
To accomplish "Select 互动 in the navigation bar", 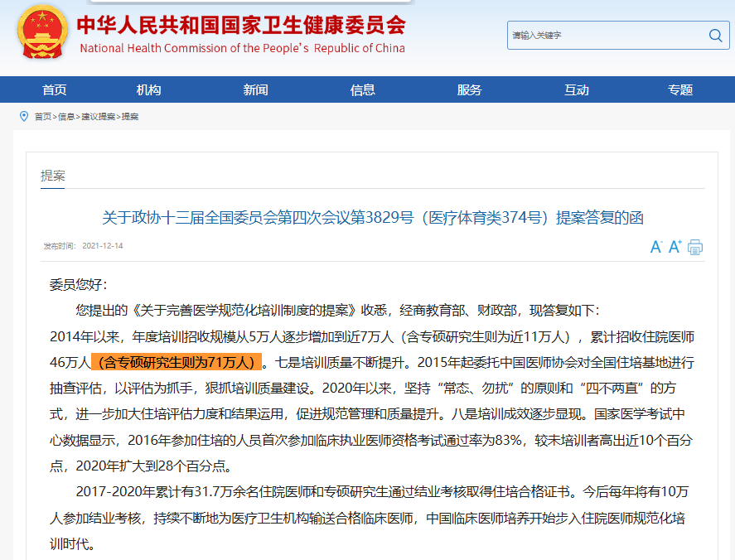I will coord(576,90).
